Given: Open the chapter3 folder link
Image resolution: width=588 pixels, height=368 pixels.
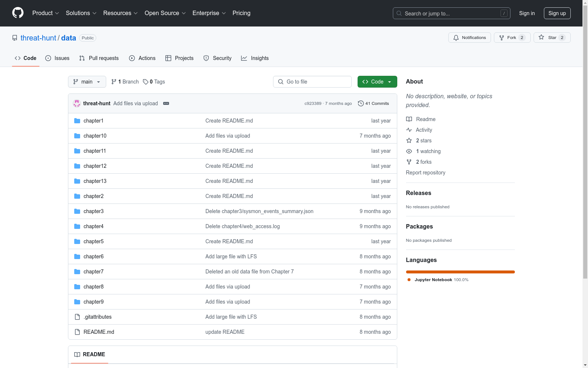Looking at the screenshot, I should pyautogui.click(x=94, y=211).
